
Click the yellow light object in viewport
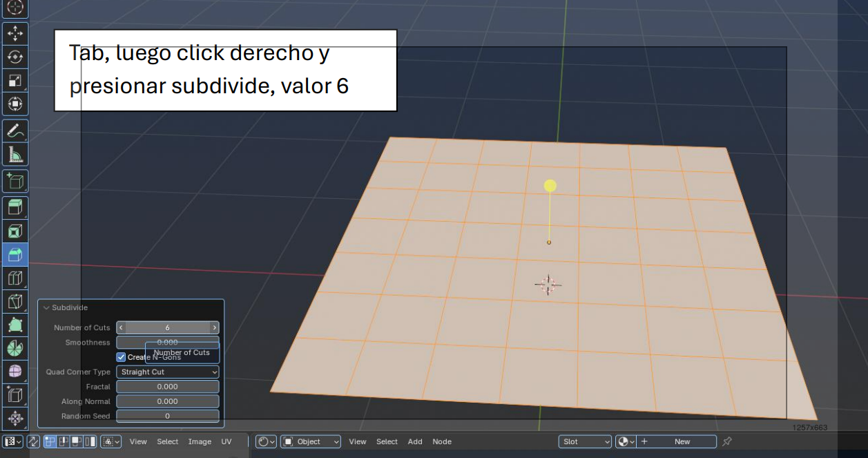550,185
